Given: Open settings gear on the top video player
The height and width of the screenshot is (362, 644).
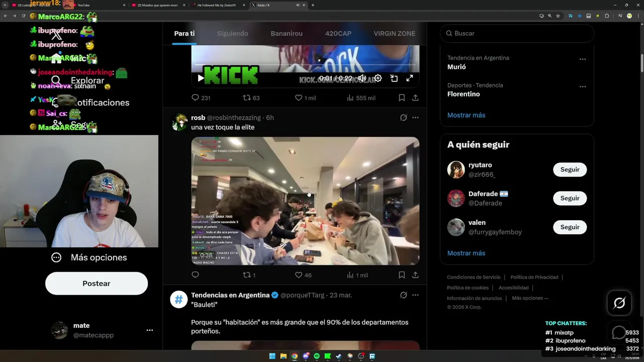Looking at the screenshot, I should (x=378, y=78).
